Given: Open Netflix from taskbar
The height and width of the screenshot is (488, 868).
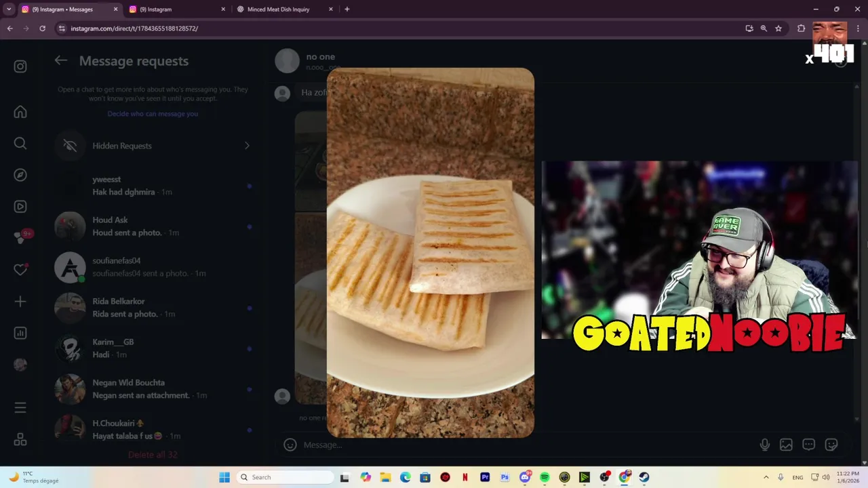Looking at the screenshot, I should pos(465,477).
